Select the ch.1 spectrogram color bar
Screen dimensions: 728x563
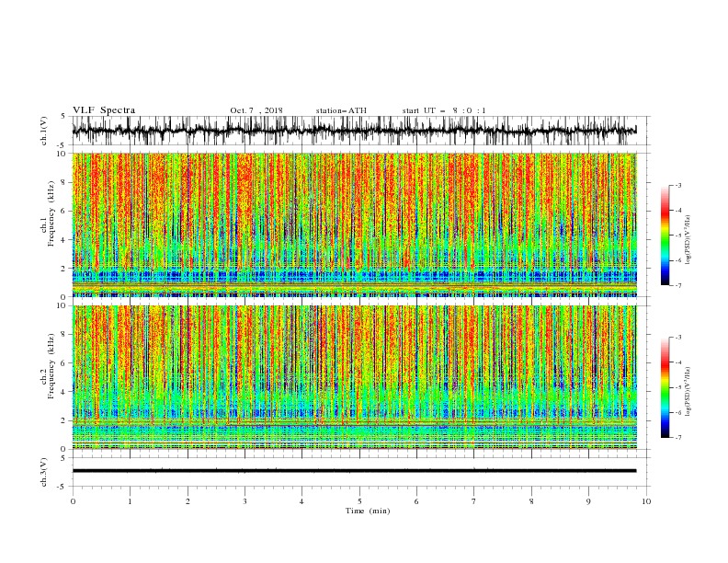point(665,236)
